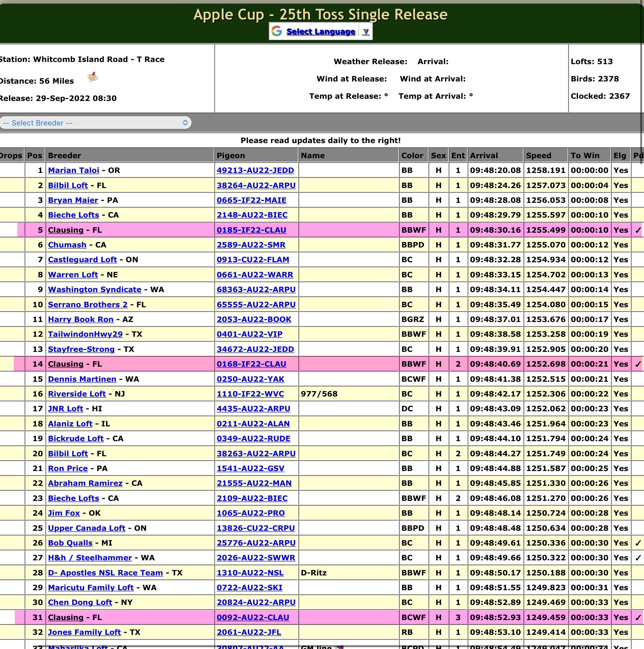Click the paid checkmark in row 5
This screenshot has height=649, width=644.
638,230
